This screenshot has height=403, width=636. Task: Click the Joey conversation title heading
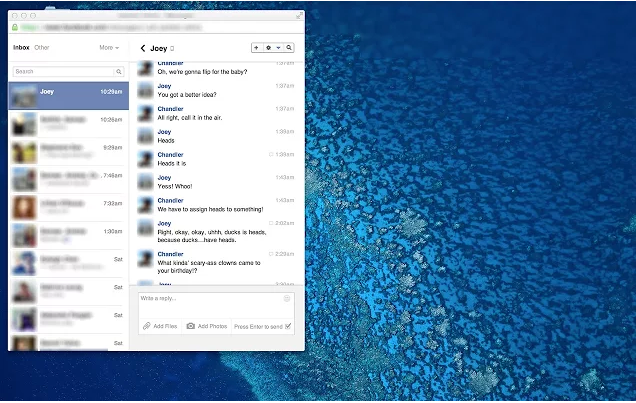click(159, 48)
